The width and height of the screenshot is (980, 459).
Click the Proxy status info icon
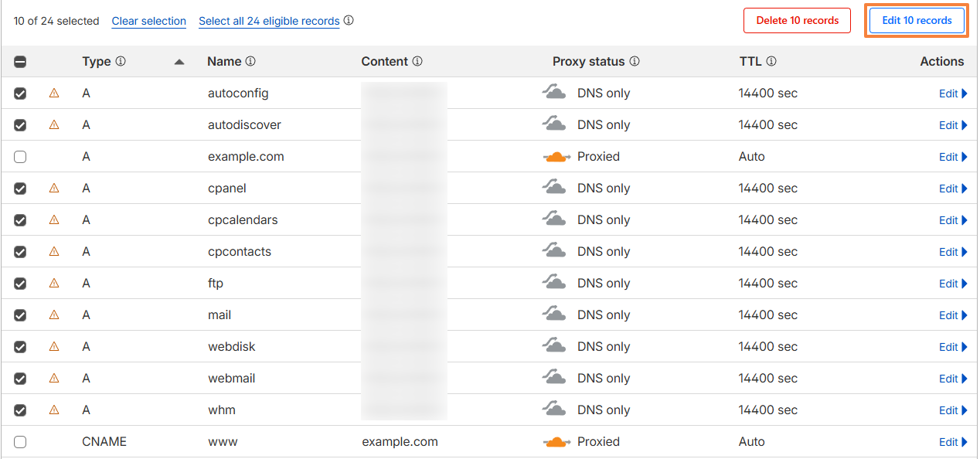[635, 62]
